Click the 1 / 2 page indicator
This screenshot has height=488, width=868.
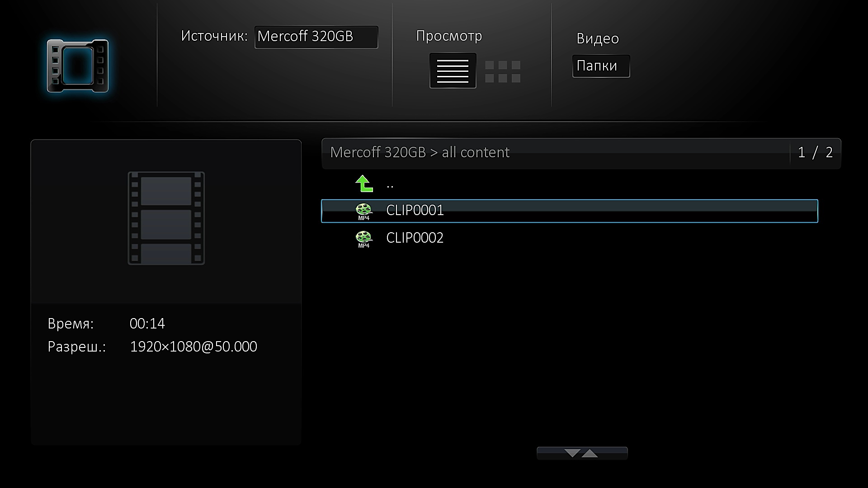(x=815, y=153)
